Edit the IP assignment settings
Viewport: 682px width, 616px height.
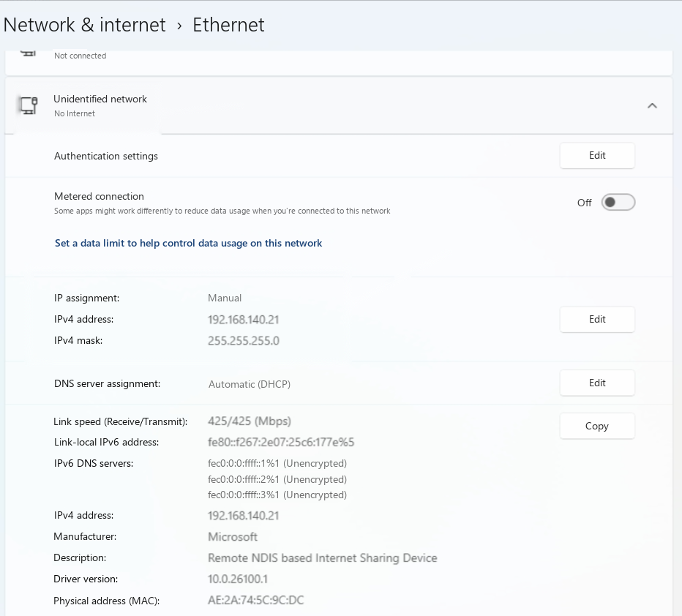pyautogui.click(x=597, y=320)
